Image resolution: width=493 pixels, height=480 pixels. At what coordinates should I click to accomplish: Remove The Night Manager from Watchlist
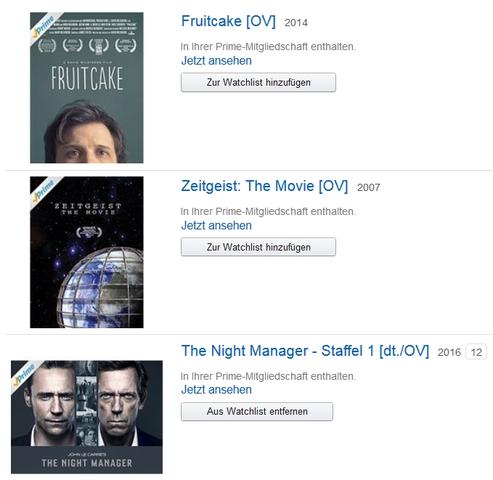tap(257, 411)
